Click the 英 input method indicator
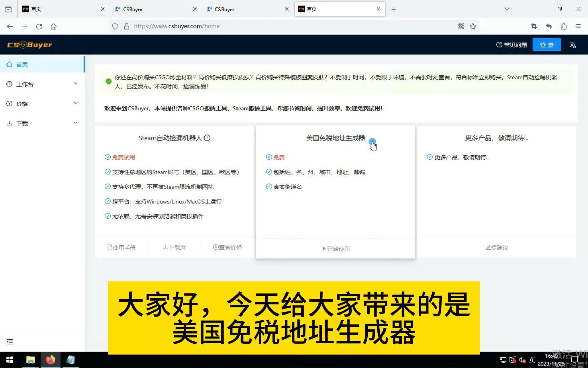 click(x=532, y=360)
